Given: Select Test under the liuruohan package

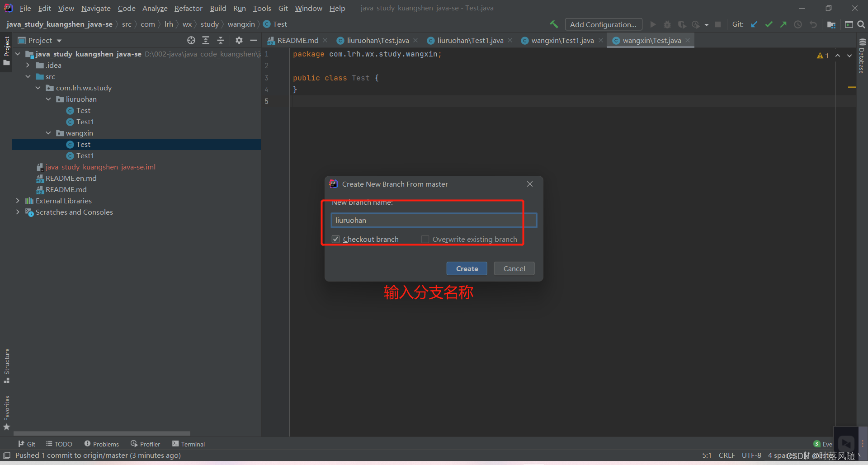Looking at the screenshot, I should tap(83, 110).
